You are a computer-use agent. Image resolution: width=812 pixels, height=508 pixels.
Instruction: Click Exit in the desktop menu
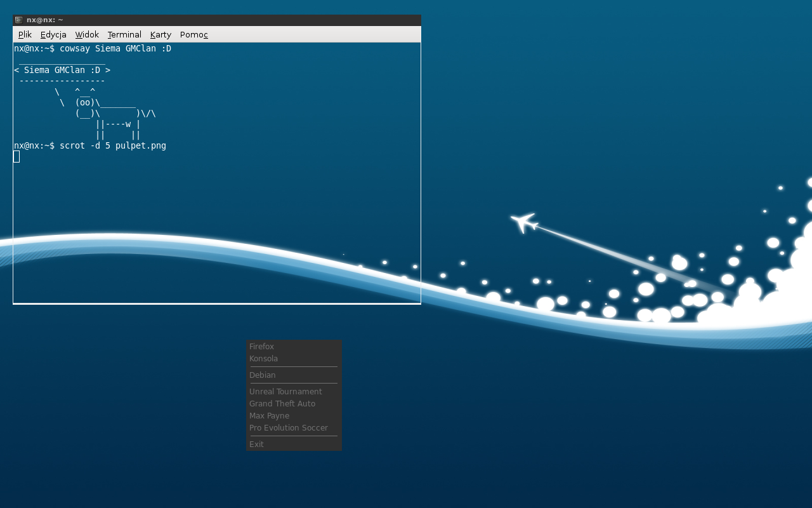tap(257, 444)
